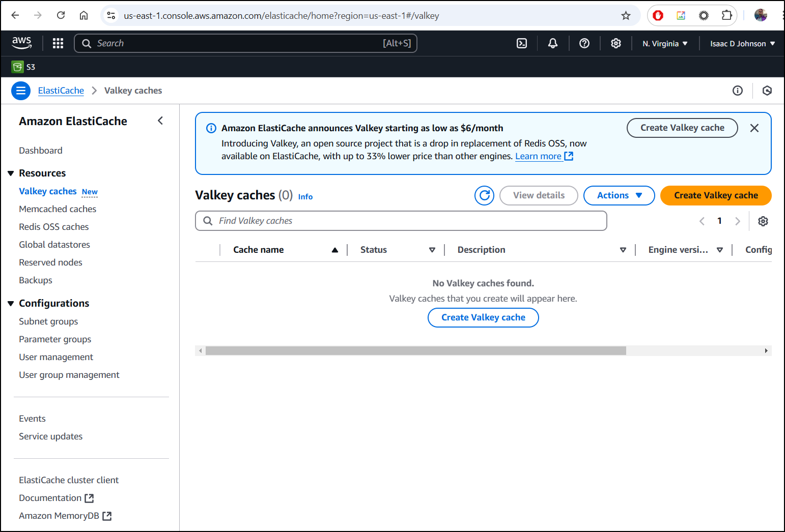This screenshot has width=785, height=532.
Task: Collapse the Amazon ElastiCache side panel
Action: click(x=160, y=121)
